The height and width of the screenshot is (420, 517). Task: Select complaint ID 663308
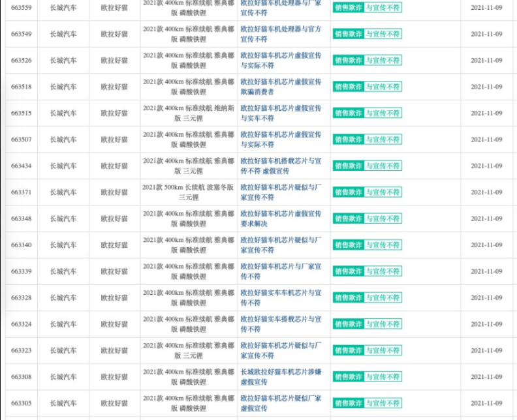[x=22, y=376]
